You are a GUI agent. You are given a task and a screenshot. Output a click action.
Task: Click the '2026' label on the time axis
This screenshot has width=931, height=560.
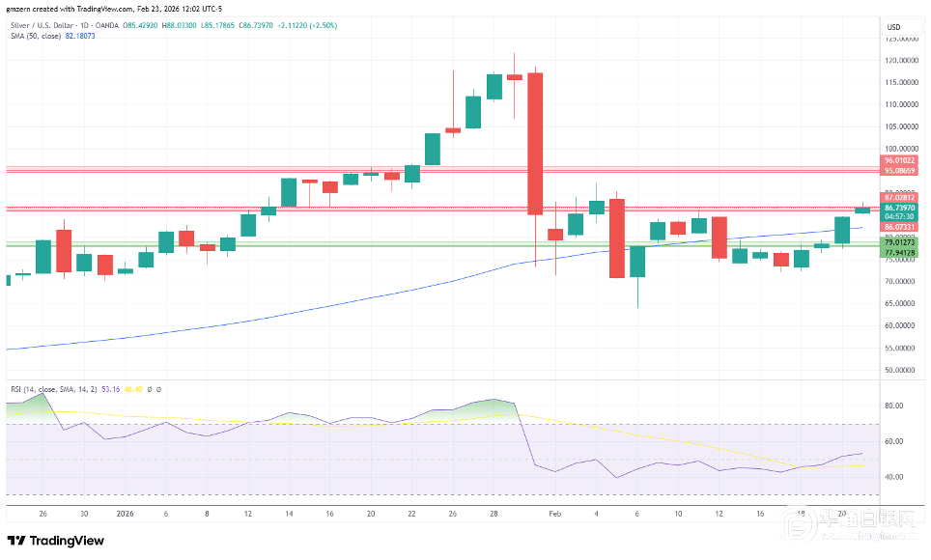126,514
